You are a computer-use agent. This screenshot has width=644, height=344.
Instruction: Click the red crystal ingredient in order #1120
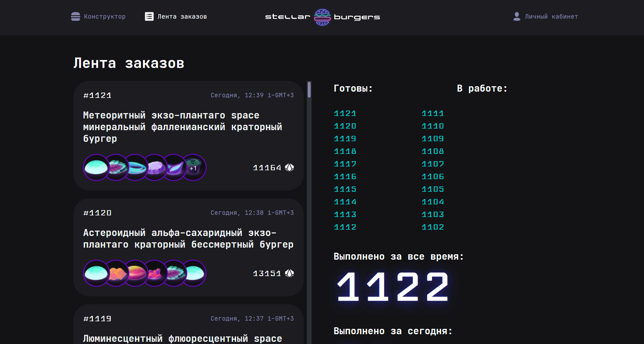click(x=155, y=273)
